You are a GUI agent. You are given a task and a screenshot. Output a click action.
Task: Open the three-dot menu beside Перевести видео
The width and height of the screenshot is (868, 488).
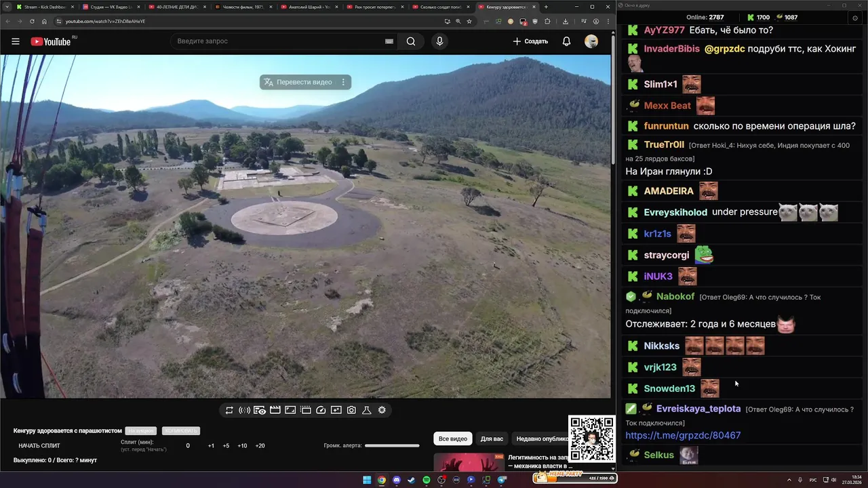coord(343,82)
